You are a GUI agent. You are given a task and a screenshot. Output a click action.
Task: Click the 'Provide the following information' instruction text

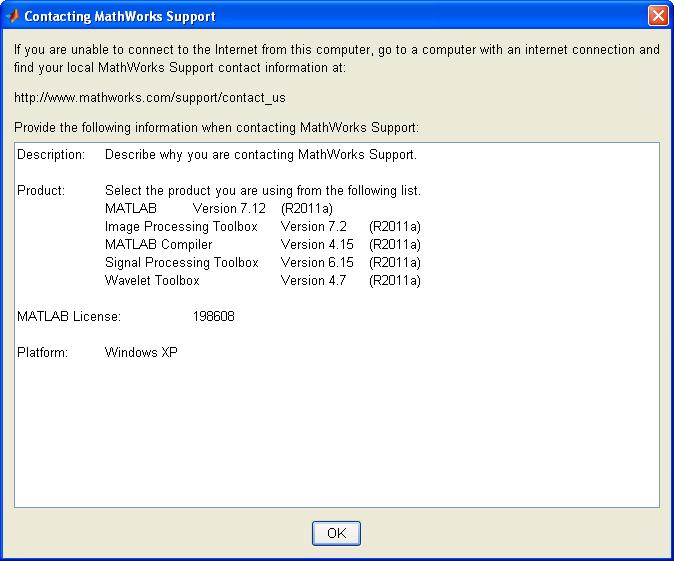[x=216, y=128]
